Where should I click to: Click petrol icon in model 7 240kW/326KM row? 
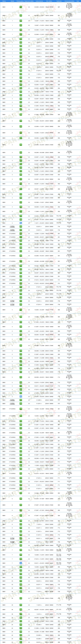(x=21, y=555)
